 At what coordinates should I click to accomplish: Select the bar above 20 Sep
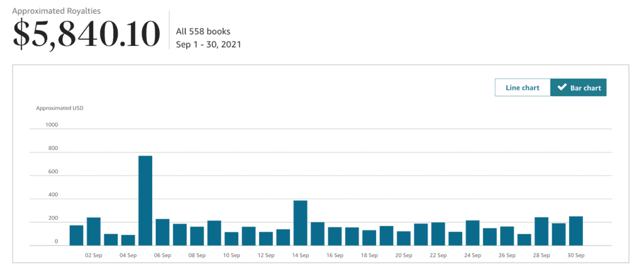click(x=404, y=239)
